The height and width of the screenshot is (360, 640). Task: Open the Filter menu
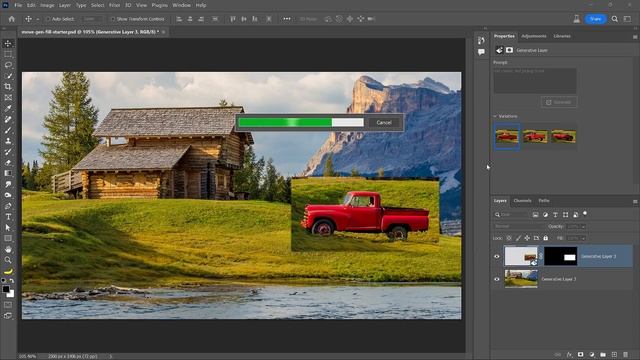[x=114, y=5]
